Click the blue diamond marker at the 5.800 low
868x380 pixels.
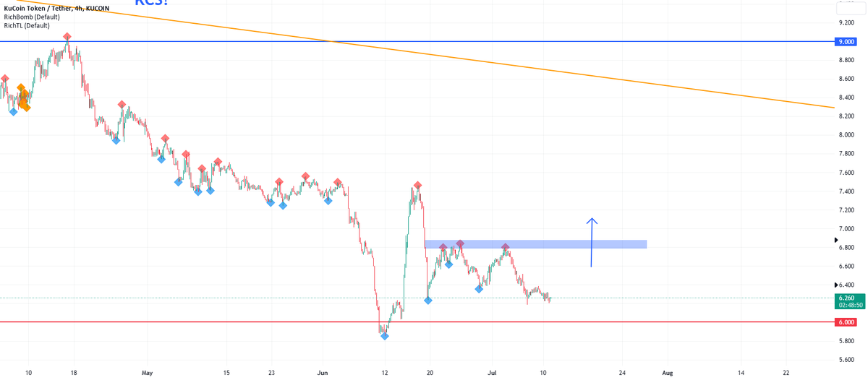coord(385,336)
